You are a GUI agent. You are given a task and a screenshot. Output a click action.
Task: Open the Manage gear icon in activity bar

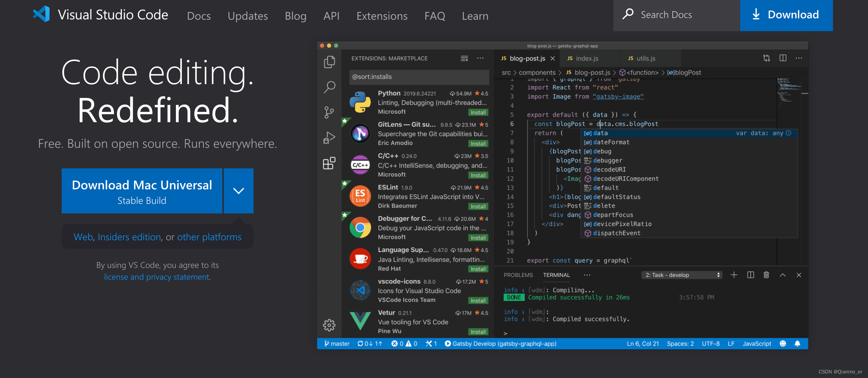(329, 325)
